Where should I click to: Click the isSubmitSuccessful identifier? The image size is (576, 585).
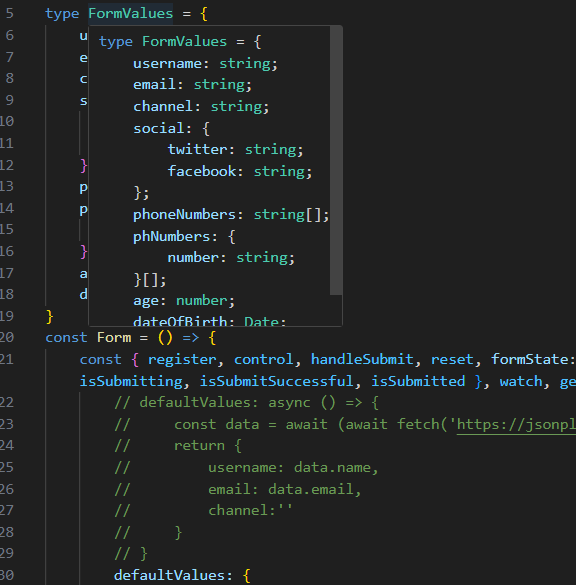pos(276,381)
